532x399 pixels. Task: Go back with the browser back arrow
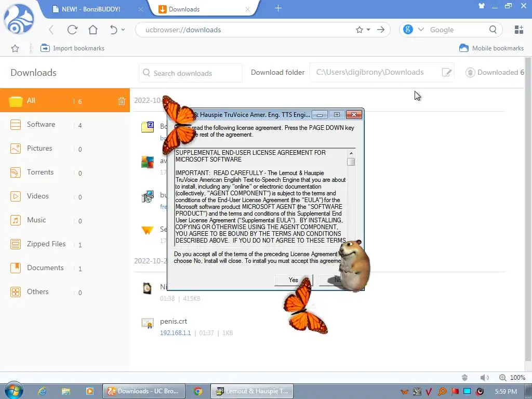coord(51,30)
